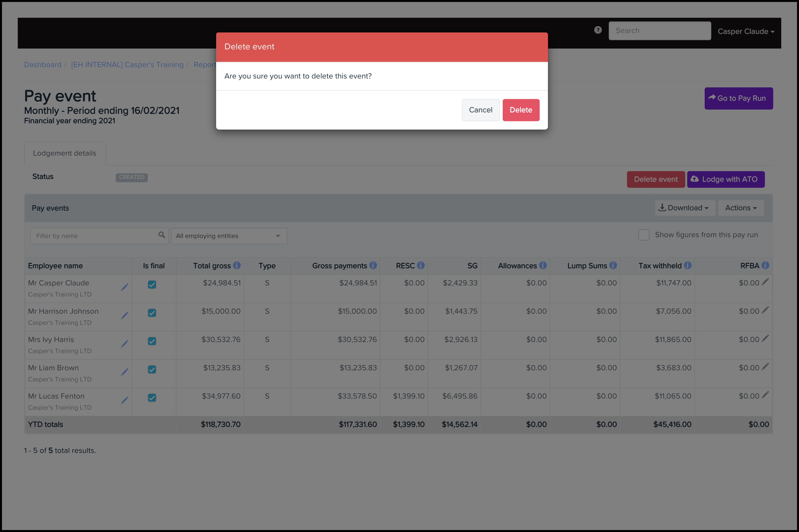Image resolution: width=799 pixels, height=532 pixels.
Task: Select the Lodgement details tab
Action: [64, 153]
